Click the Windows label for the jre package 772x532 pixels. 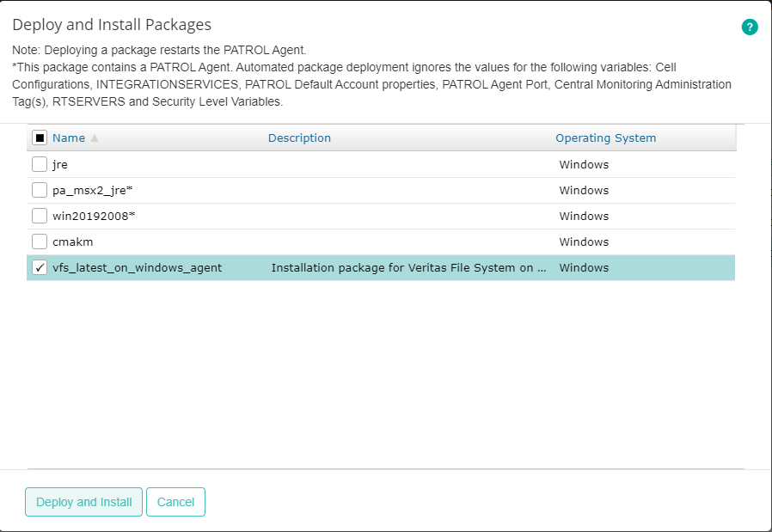[x=584, y=163]
